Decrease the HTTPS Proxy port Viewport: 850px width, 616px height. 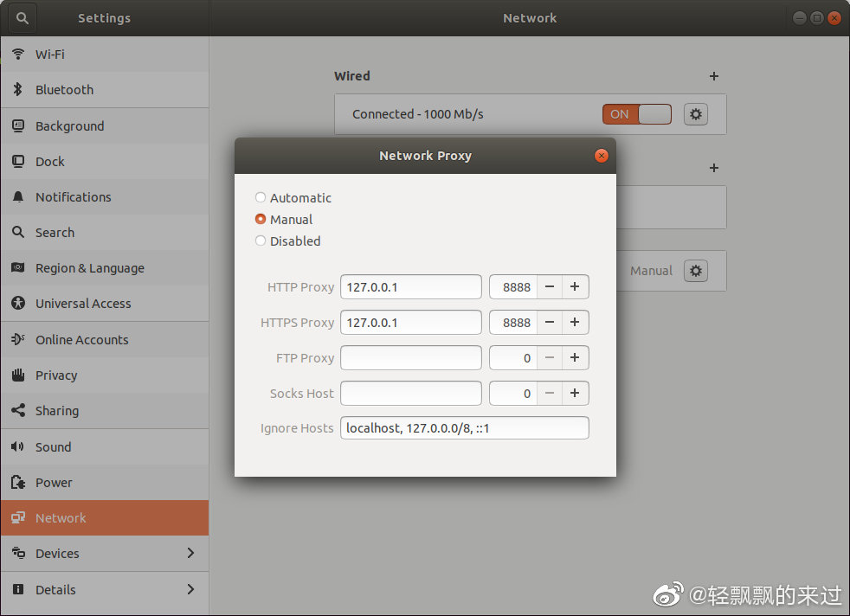tap(550, 323)
